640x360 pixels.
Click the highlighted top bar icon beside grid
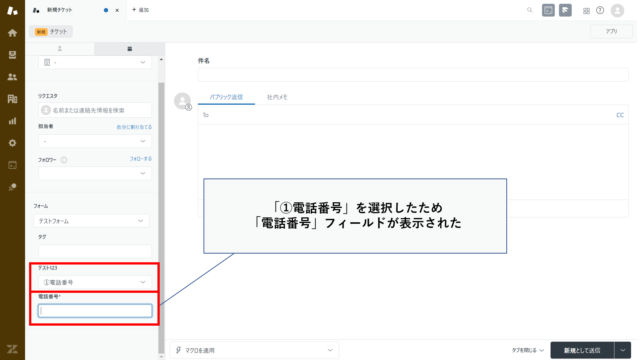click(x=565, y=10)
